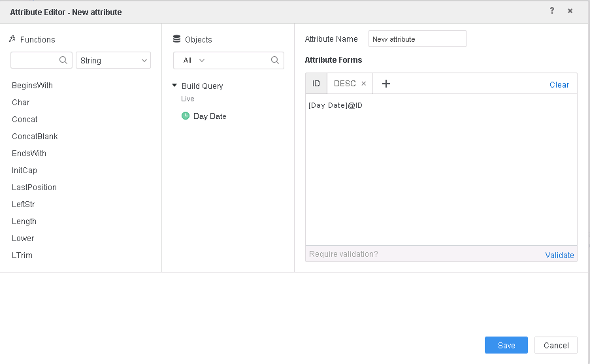Remove the DESC form using its x icon
The image size is (590, 364).
pyautogui.click(x=364, y=84)
